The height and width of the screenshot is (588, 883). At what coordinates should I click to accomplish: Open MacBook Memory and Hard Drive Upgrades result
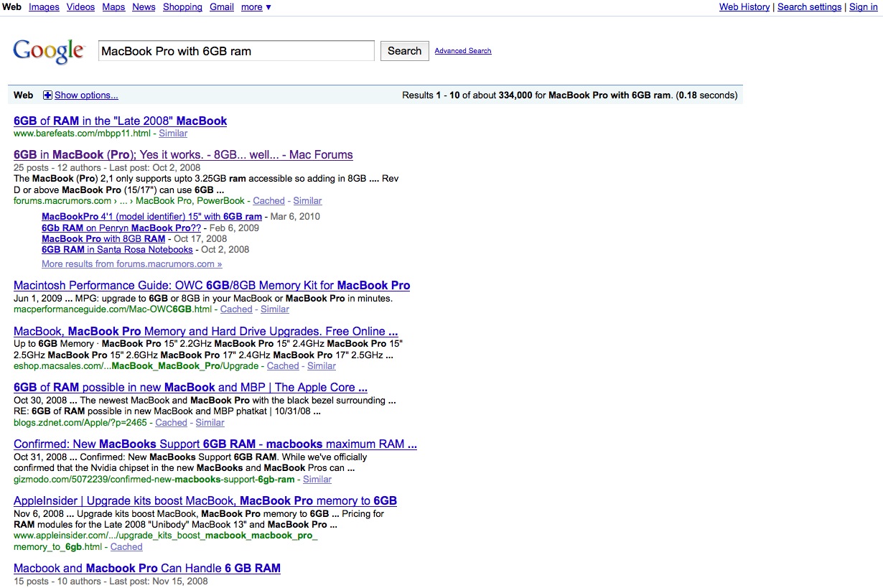point(205,332)
